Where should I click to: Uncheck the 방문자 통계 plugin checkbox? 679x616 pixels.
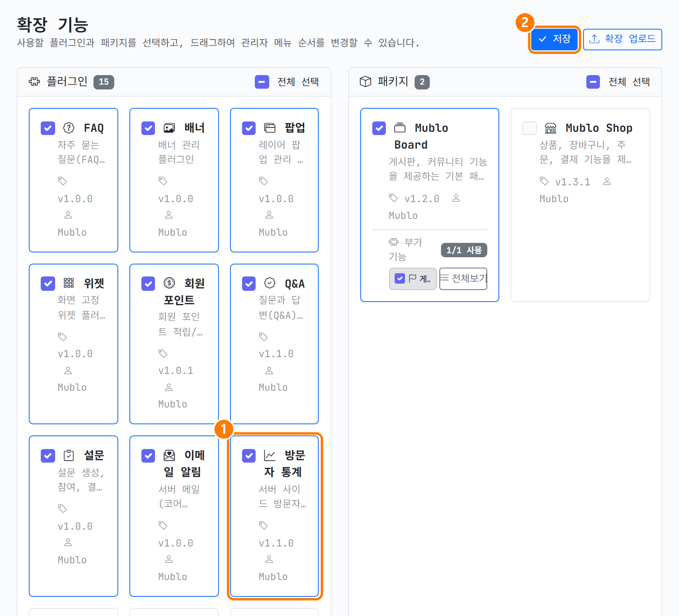249,456
